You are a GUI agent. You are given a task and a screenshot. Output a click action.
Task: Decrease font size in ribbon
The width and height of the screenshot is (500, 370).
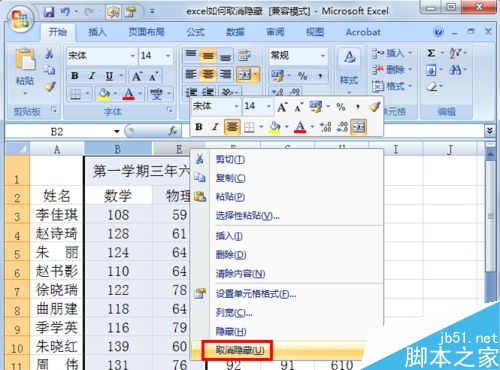(154, 76)
